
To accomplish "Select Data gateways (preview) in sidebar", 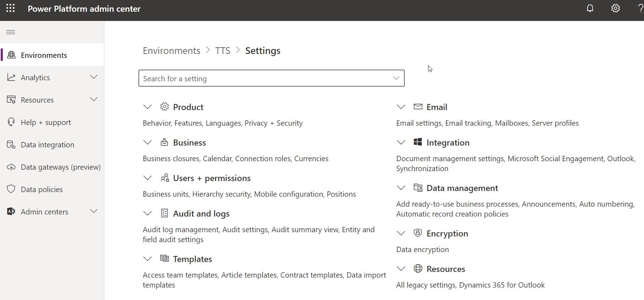I will tap(52, 167).
